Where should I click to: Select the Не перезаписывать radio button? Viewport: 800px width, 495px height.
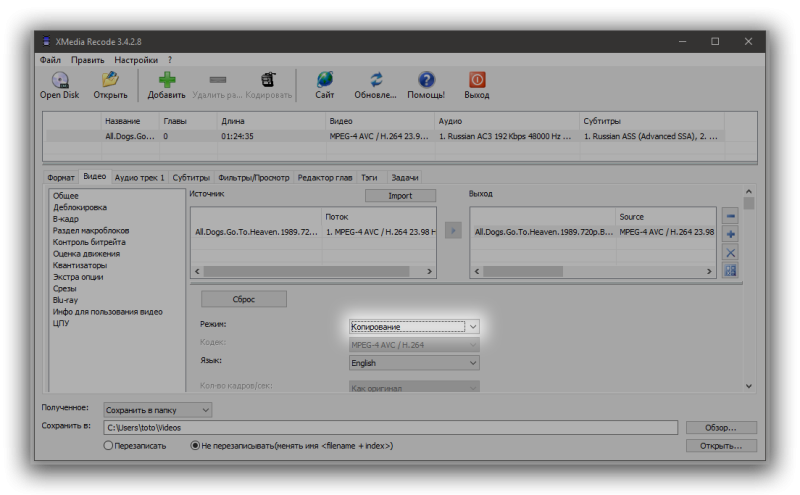pos(195,446)
